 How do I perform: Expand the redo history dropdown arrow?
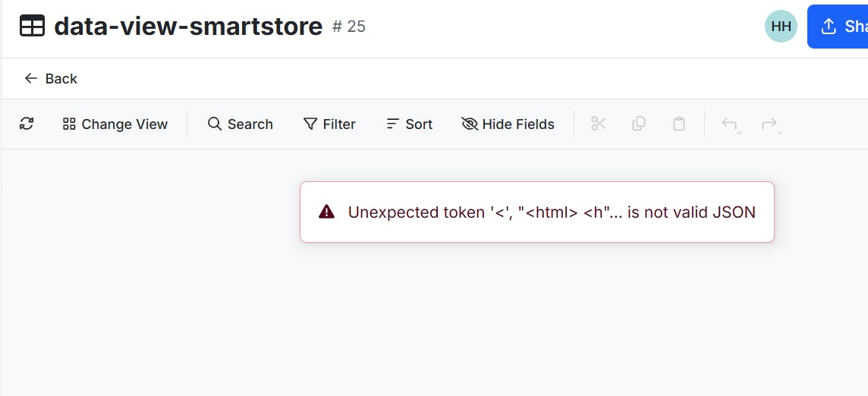coord(779,134)
